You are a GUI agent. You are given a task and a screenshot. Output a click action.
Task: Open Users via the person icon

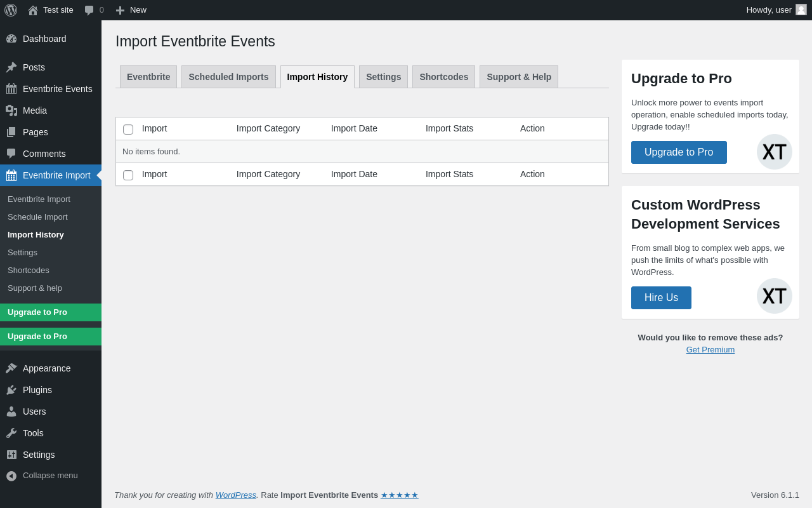pyautogui.click(x=11, y=411)
